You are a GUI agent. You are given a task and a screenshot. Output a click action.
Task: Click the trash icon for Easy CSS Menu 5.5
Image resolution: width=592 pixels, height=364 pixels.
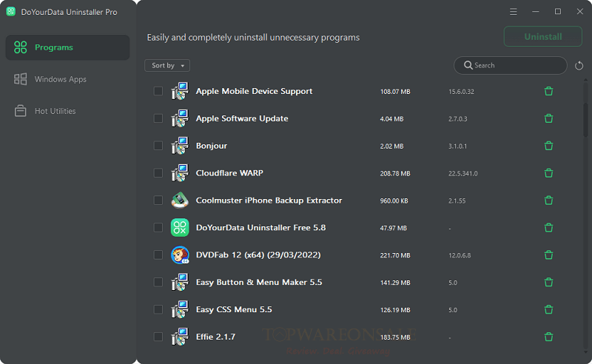coord(548,309)
